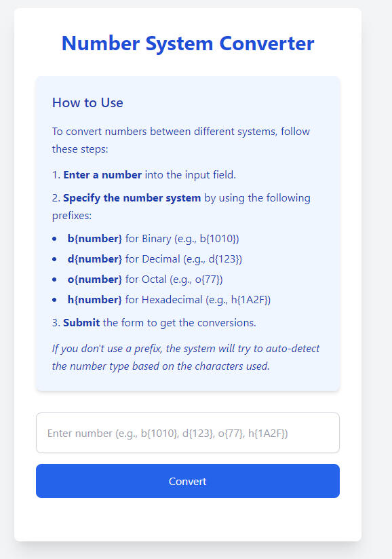This screenshot has height=559, width=392.
Task: Click the Convert button
Action: (188, 481)
